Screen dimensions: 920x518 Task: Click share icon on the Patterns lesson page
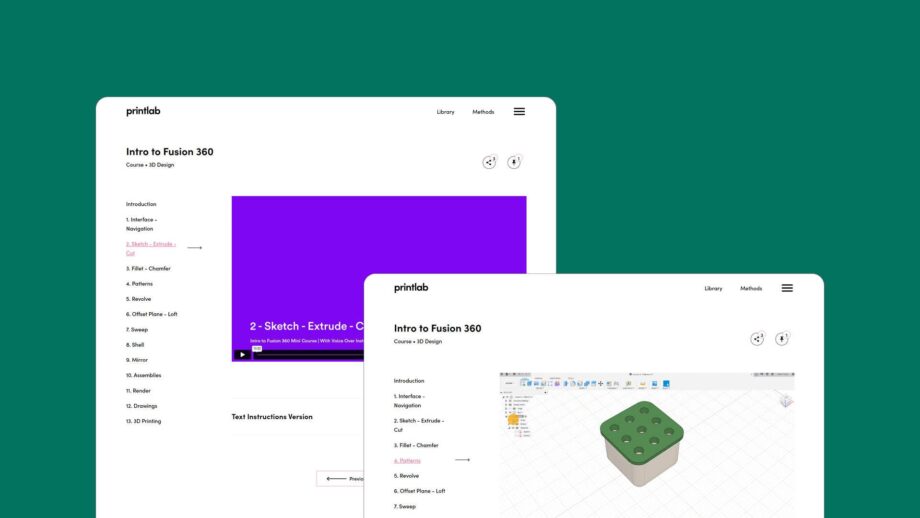pos(757,339)
